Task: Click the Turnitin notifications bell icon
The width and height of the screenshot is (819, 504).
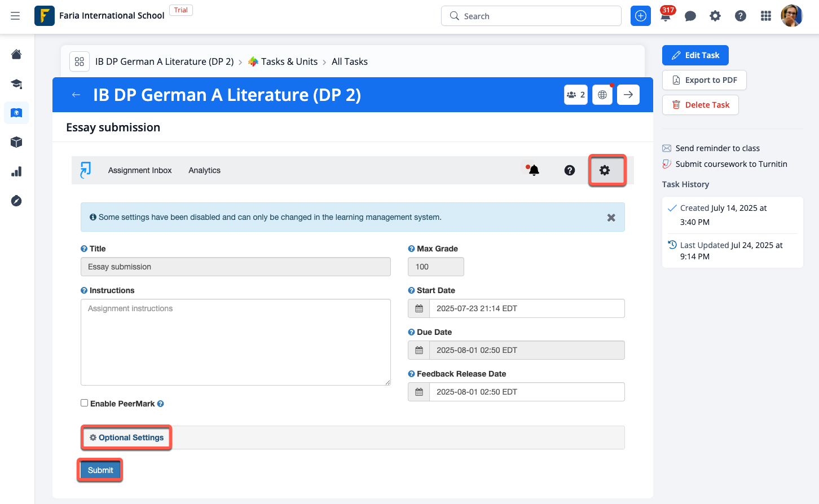Action: pyautogui.click(x=534, y=170)
